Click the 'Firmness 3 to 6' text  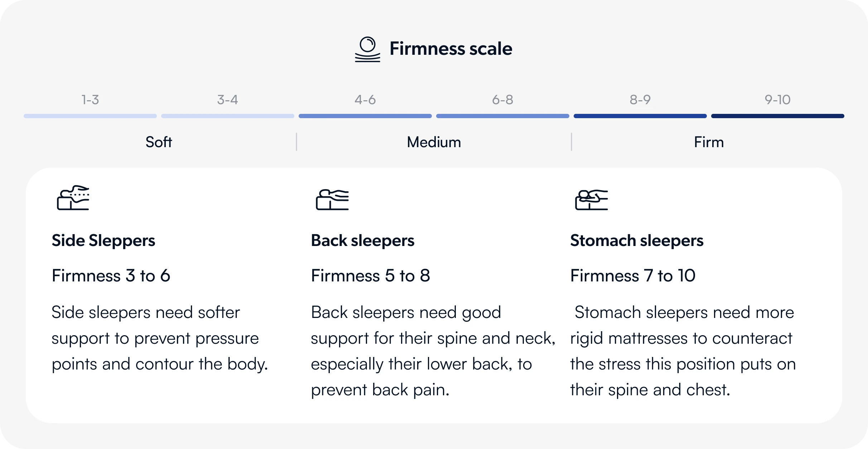[x=111, y=276]
